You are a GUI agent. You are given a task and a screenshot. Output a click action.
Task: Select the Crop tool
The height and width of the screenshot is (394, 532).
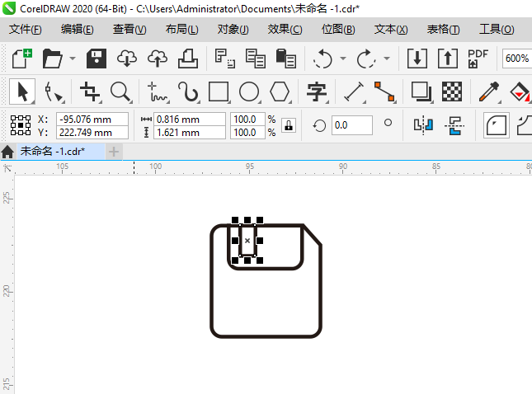pyautogui.click(x=90, y=91)
